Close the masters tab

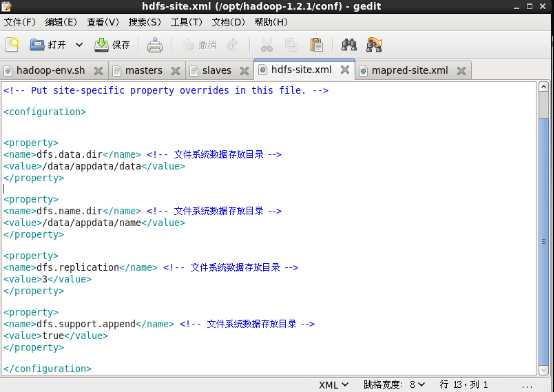point(176,71)
